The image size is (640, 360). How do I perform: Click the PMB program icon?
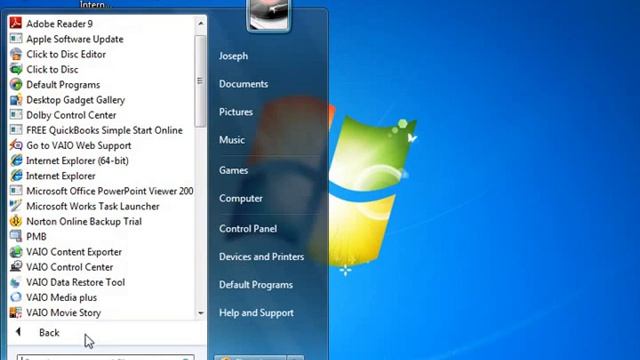[x=16, y=236]
